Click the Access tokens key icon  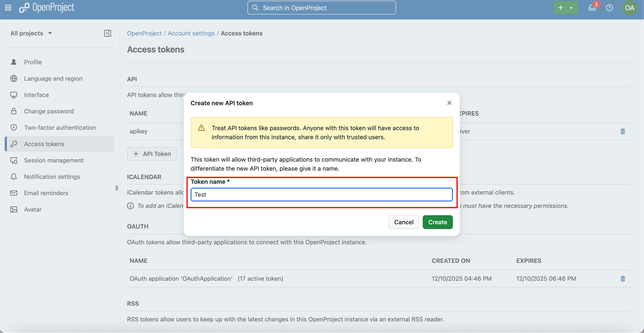(14, 144)
